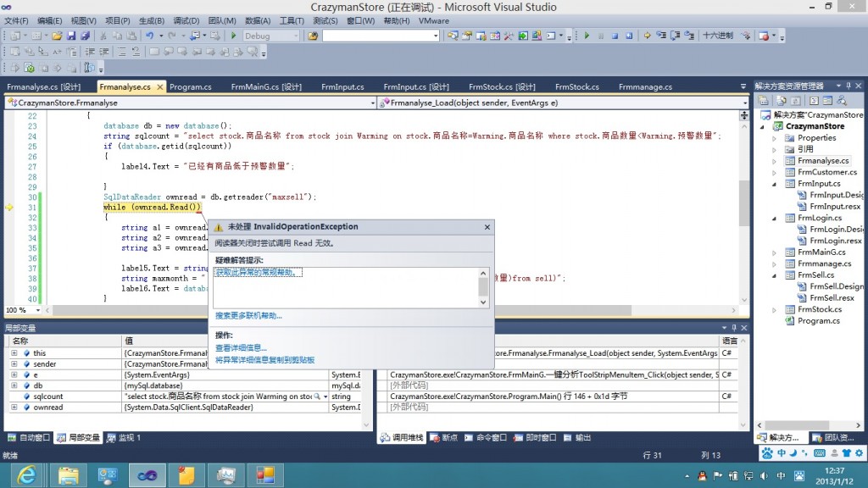Expand the 'this' variable in locals
The image size is (868, 488).
click(x=14, y=353)
